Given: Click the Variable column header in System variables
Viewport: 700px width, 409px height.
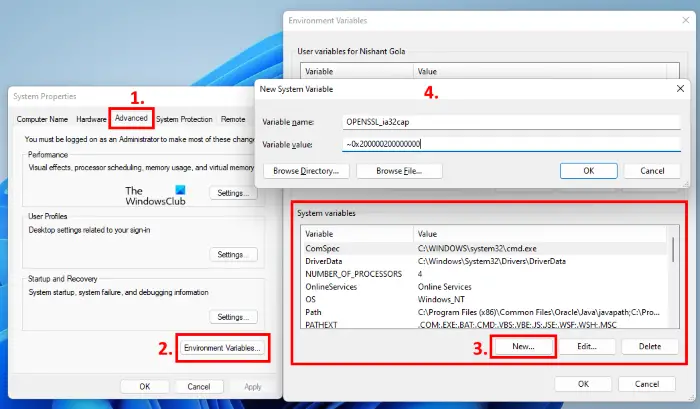Looking at the screenshot, I should (x=358, y=234).
